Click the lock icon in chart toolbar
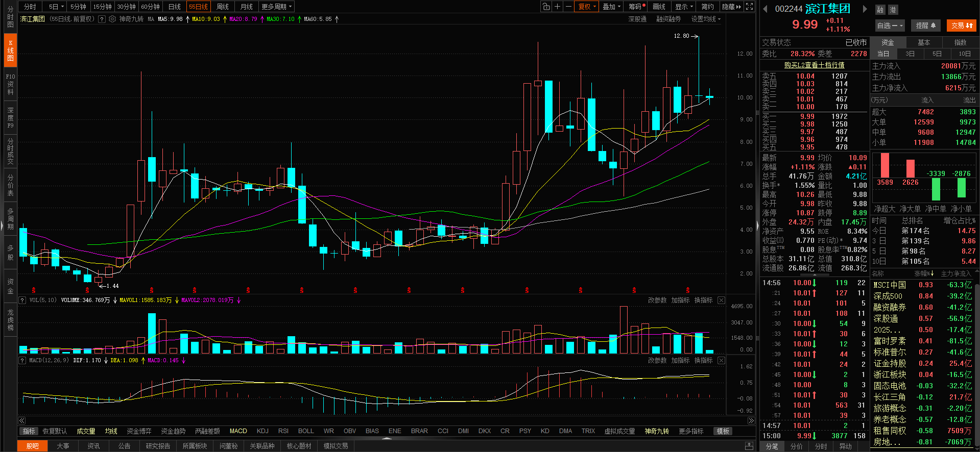Viewport: 980px width, 452px height. point(546,7)
